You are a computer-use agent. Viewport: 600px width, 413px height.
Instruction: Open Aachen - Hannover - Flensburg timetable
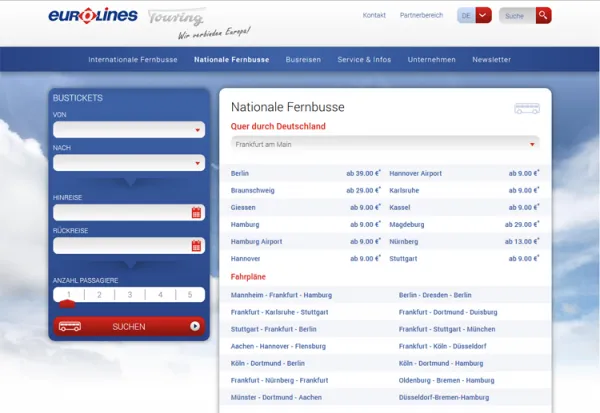coord(278,346)
